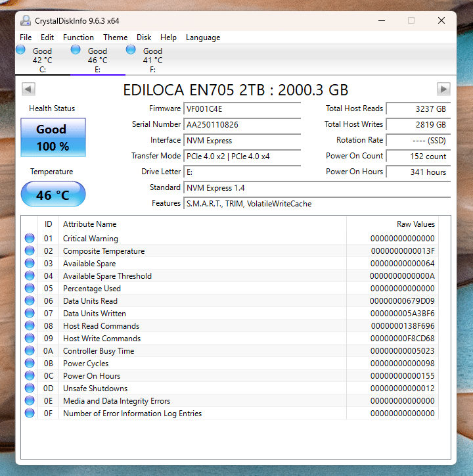Select the Unsafe Shutdowns attribute name

[x=95, y=389]
